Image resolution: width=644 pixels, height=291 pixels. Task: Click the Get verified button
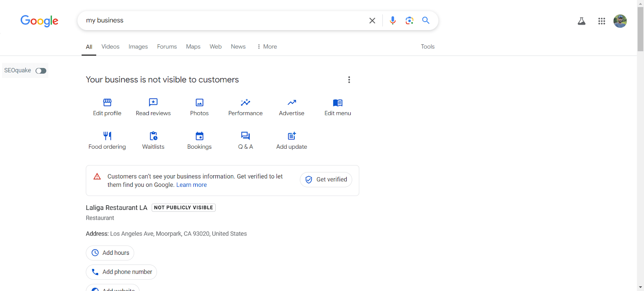click(326, 180)
